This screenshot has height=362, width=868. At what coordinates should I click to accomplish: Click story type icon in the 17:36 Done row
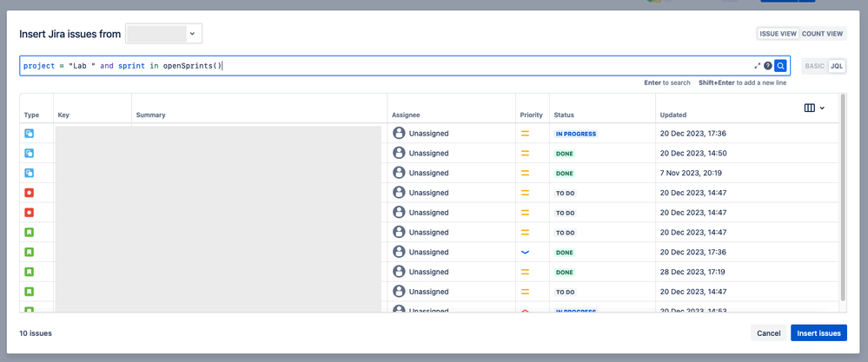click(30, 252)
